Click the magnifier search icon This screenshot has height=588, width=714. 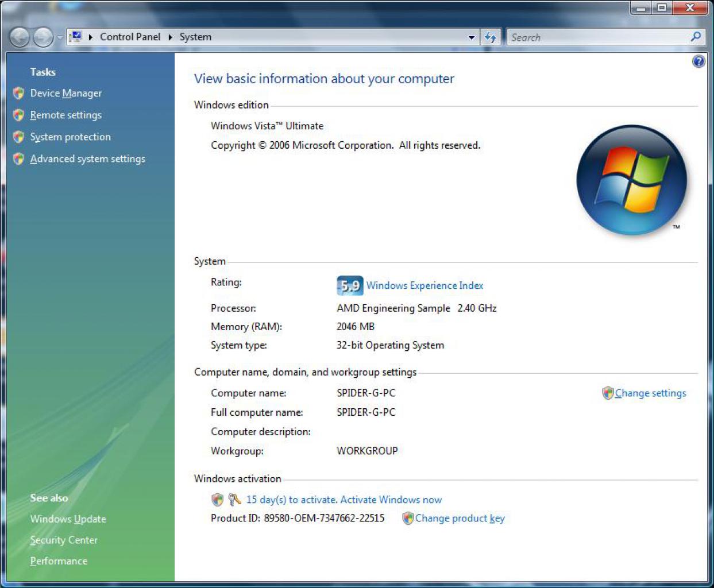click(696, 37)
